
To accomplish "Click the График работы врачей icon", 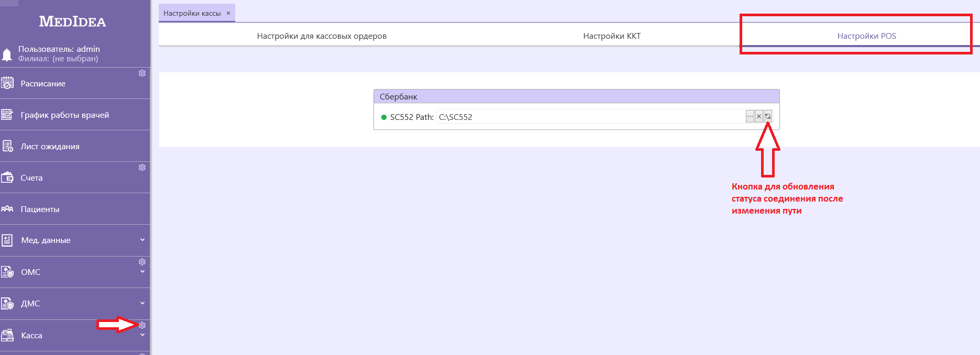I will [7, 115].
